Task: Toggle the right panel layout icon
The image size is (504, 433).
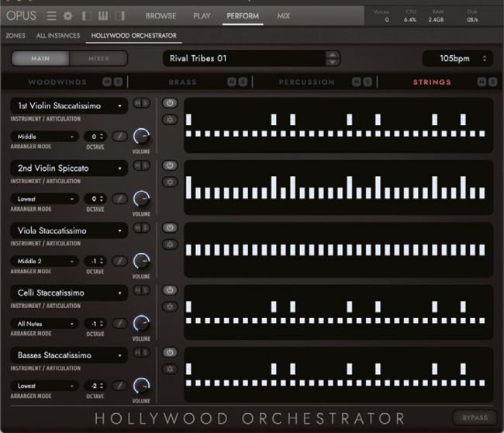Action: click(120, 16)
